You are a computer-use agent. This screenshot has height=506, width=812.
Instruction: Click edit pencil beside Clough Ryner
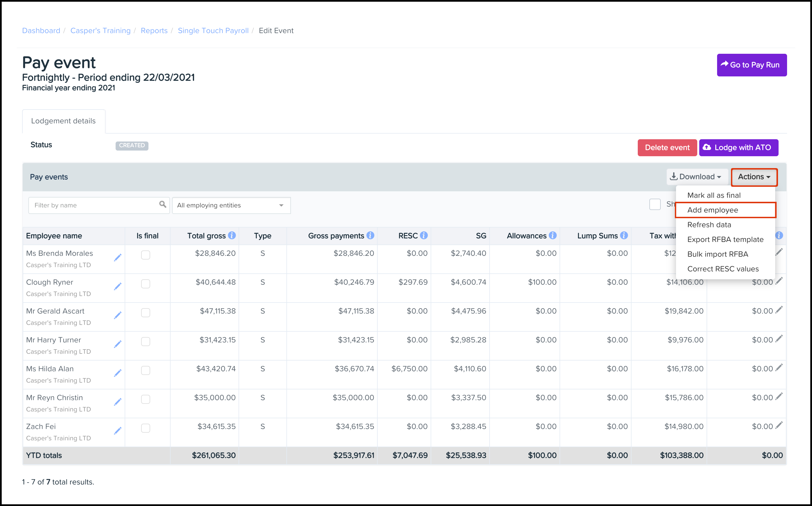point(118,286)
